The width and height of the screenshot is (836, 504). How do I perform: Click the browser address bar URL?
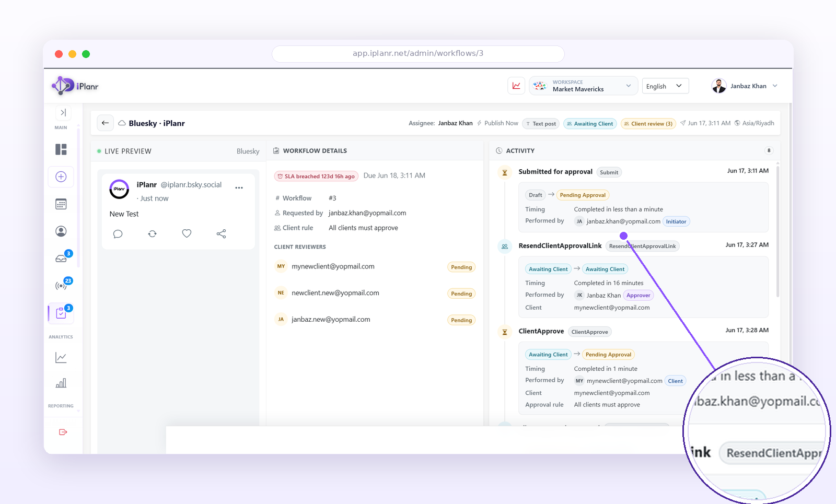tap(418, 53)
